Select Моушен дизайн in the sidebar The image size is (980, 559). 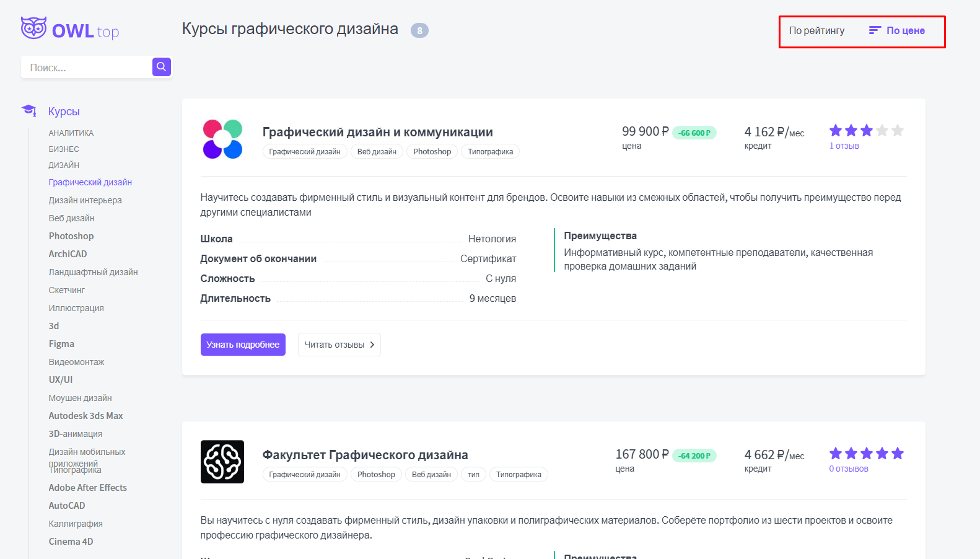point(80,398)
